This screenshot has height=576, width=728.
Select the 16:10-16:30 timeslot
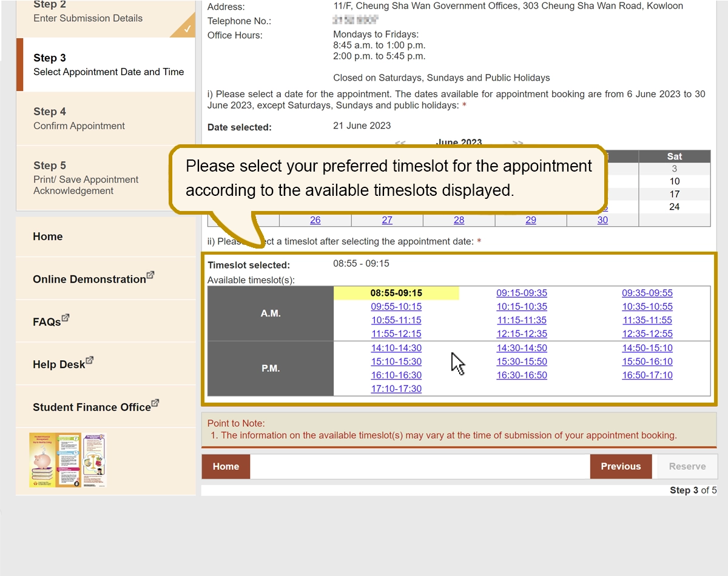pyautogui.click(x=396, y=375)
